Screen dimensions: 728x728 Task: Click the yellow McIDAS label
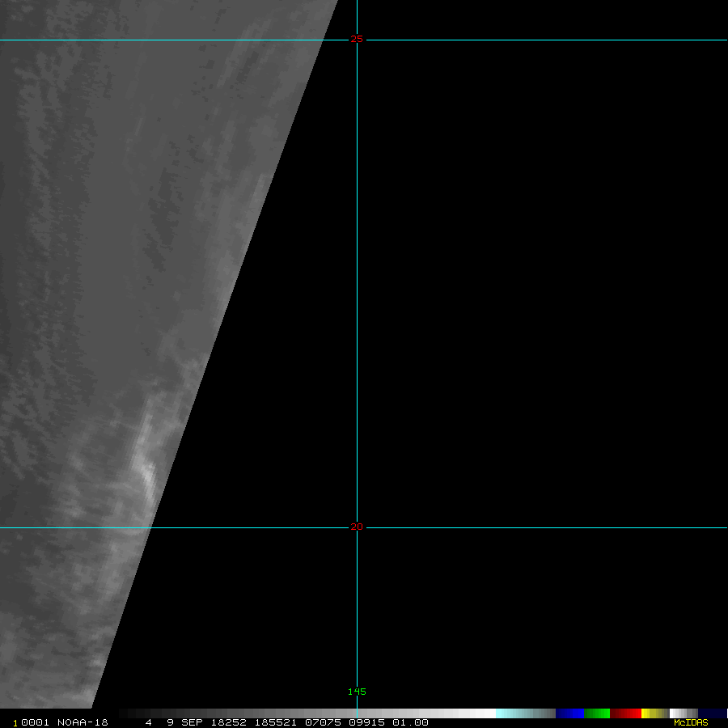(x=690, y=722)
